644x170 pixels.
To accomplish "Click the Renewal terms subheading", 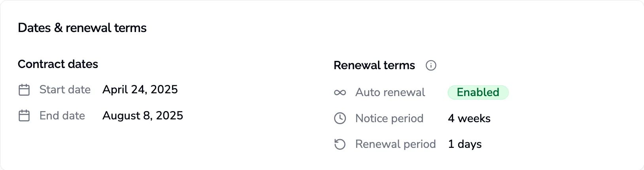I will [x=374, y=65].
